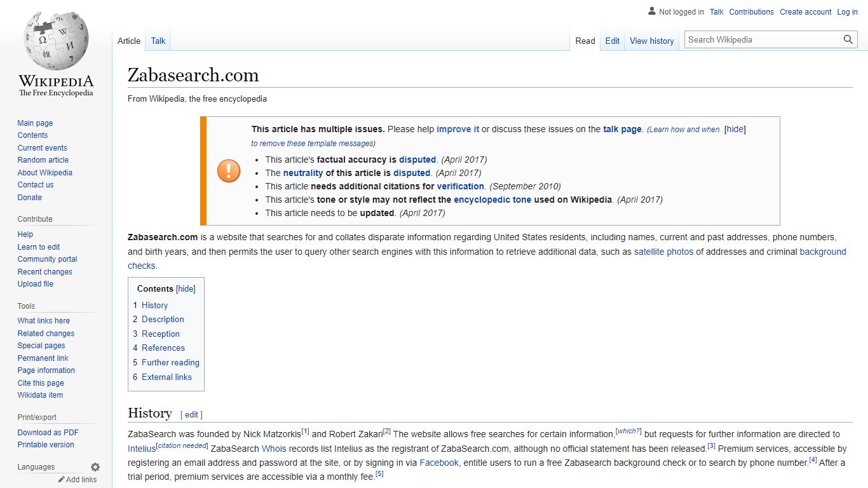Click citation reference number 5

379,474
